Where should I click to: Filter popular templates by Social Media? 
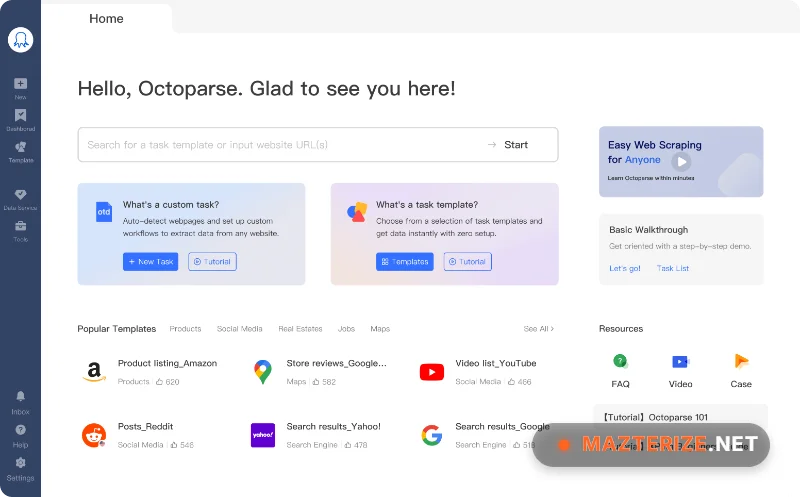pyautogui.click(x=239, y=329)
